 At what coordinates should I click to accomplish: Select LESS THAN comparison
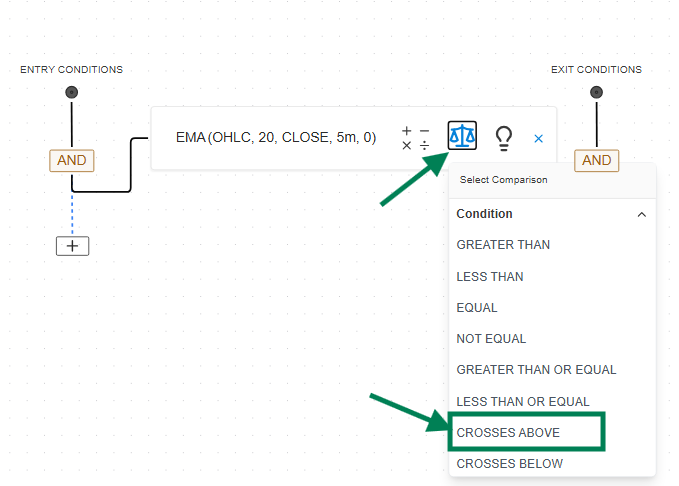point(490,276)
